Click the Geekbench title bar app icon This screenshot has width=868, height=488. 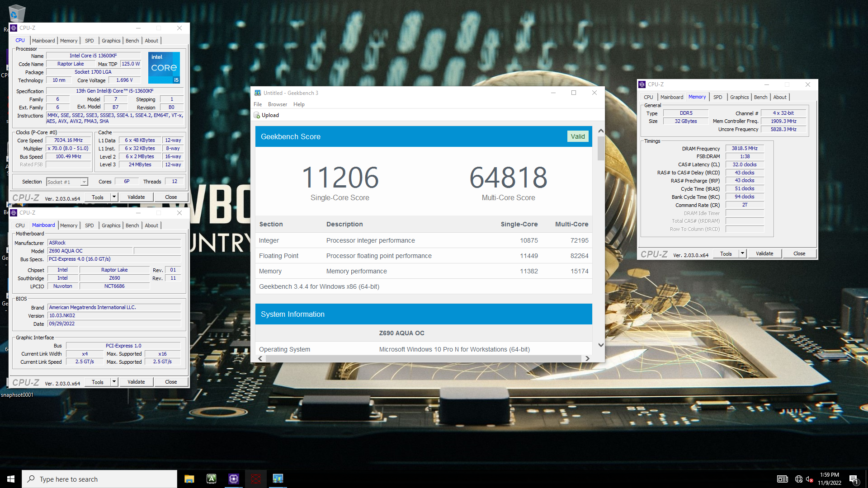(258, 93)
